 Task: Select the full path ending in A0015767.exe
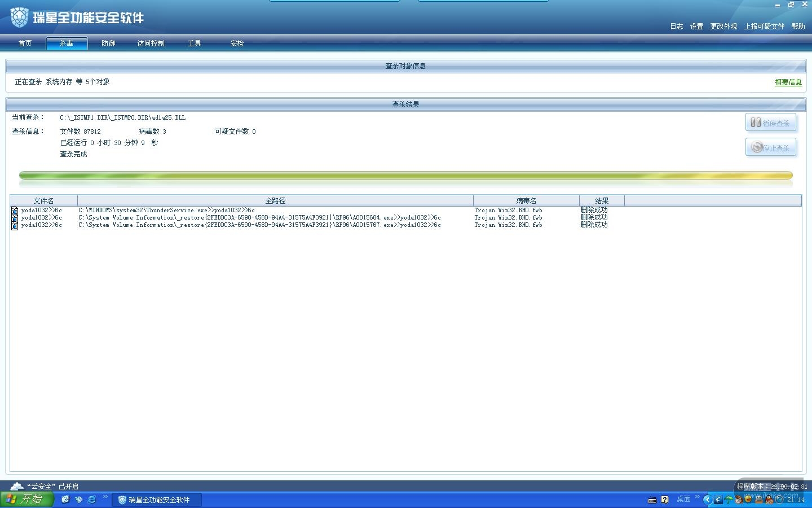point(259,225)
